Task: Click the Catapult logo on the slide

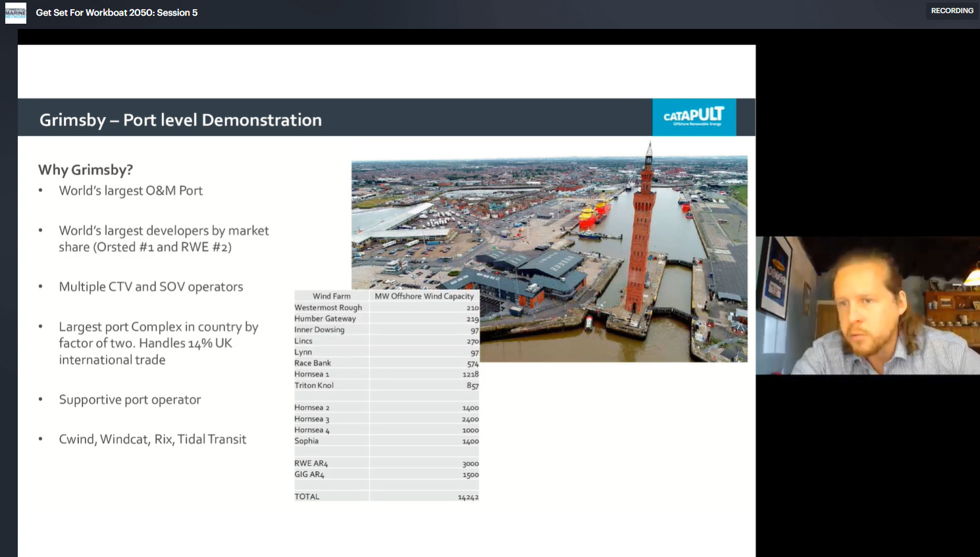Action: 694,117
